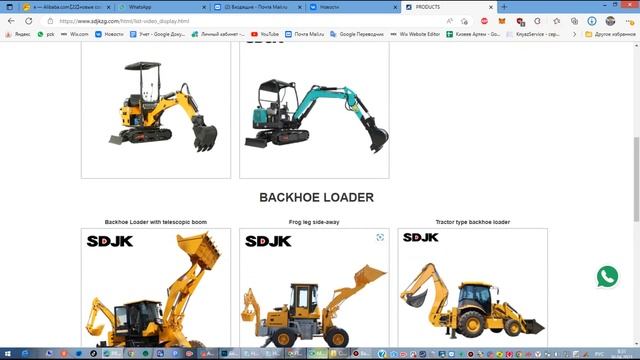Image resolution: width=640 pixels, height=360 pixels.
Task: Open the Windows Start menu
Action: tap(7, 353)
